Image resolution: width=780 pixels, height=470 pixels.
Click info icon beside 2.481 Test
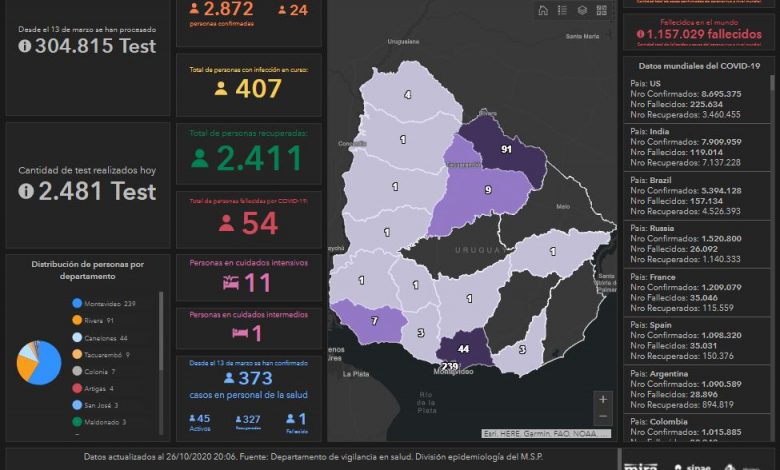tap(26, 190)
